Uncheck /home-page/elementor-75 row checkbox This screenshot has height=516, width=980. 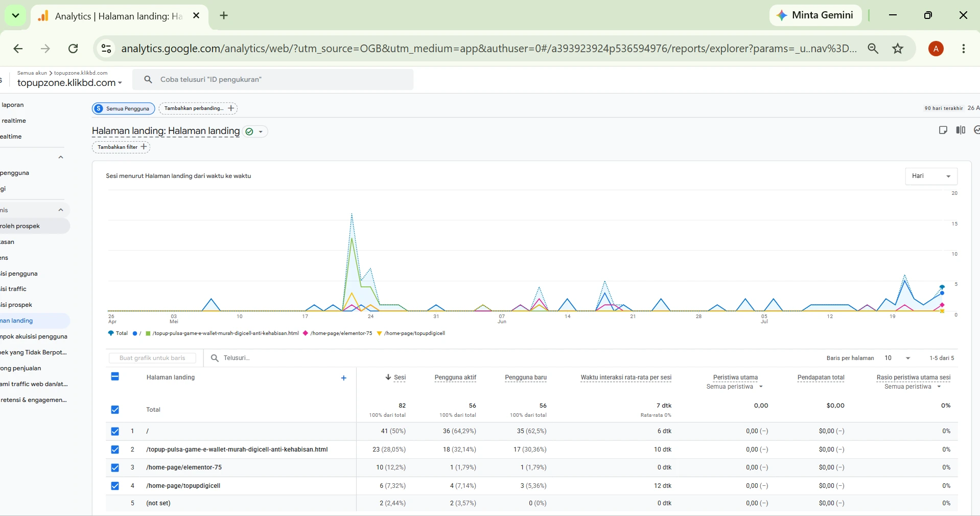pyautogui.click(x=115, y=467)
